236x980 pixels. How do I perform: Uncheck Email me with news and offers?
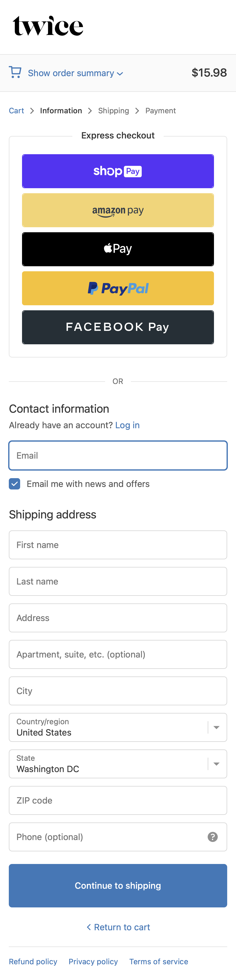point(14,484)
